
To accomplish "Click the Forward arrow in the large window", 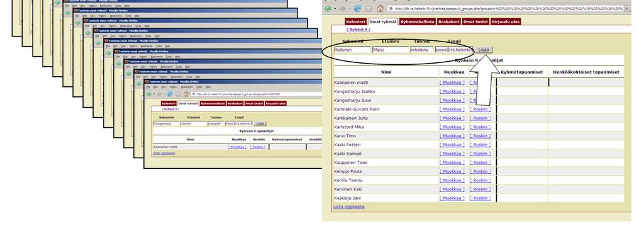I will click(x=342, y=8).
